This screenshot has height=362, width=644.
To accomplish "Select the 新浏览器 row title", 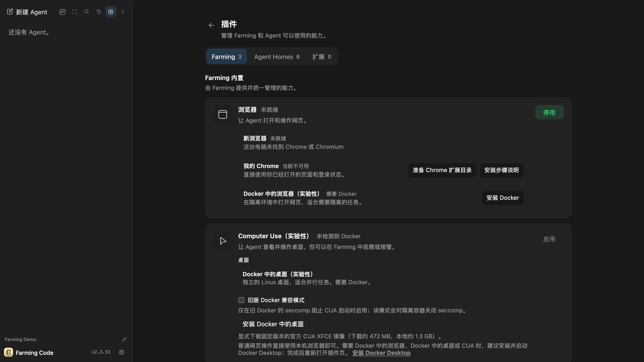I will (255, 138).
